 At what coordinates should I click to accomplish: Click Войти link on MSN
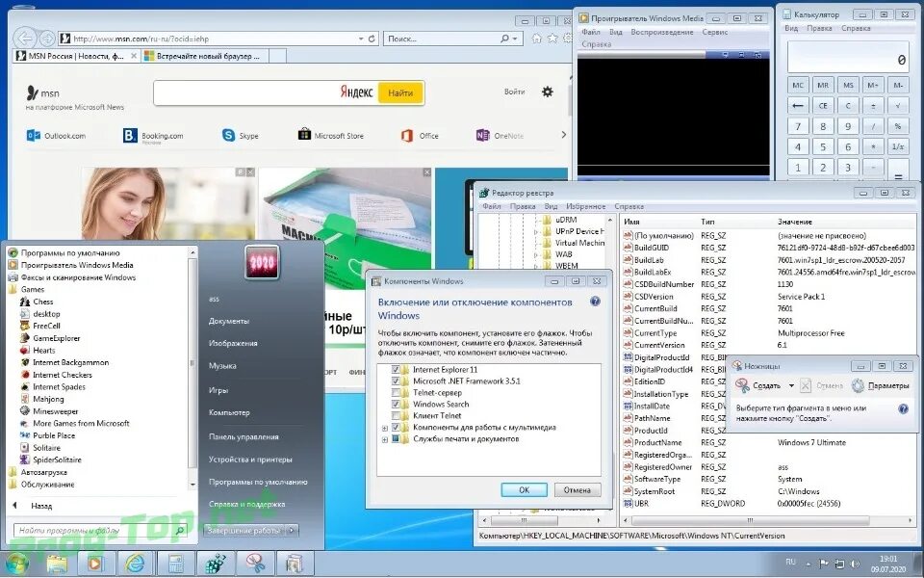(x=514, y=92)
